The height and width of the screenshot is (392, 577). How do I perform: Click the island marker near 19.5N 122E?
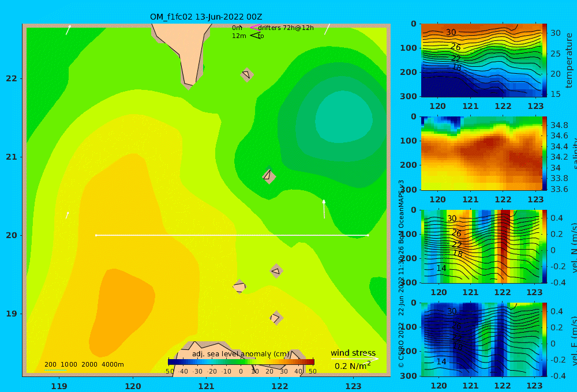pos(276,271)
